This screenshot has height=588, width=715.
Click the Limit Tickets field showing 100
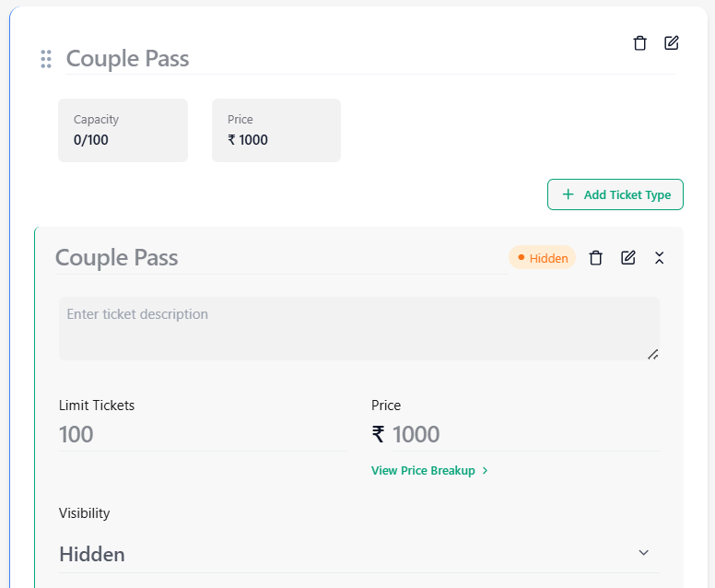click(x=203, y=434)
